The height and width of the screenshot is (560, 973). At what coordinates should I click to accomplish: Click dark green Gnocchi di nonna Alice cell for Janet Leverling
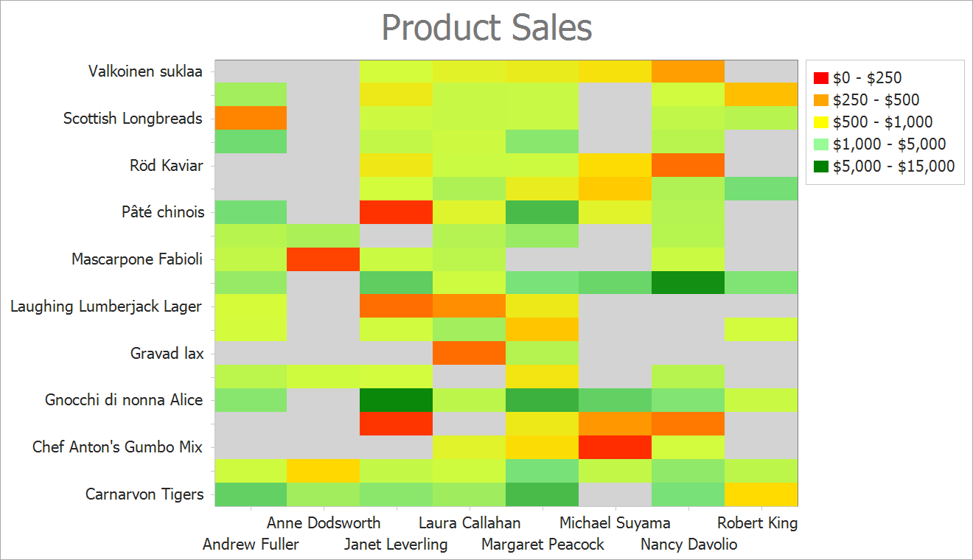pyautogui.click(x=396, y=400)
